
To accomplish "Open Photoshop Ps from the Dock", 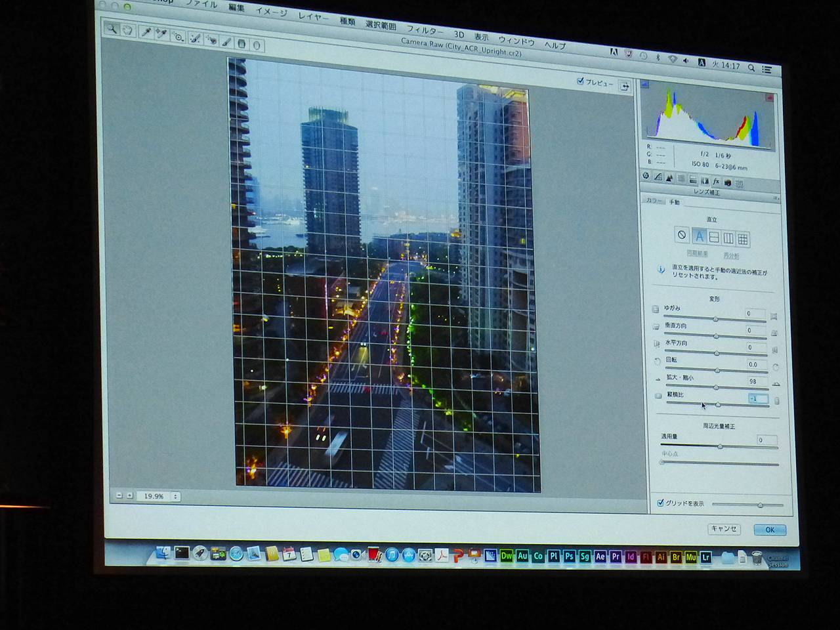I will 569,556.
